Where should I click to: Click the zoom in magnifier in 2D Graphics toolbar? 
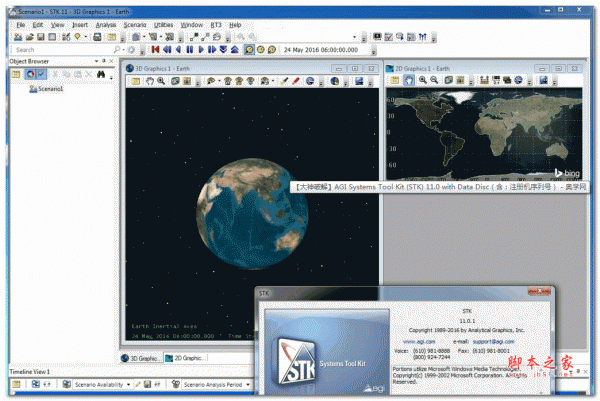pyautogui.click(x=423, y=80)
